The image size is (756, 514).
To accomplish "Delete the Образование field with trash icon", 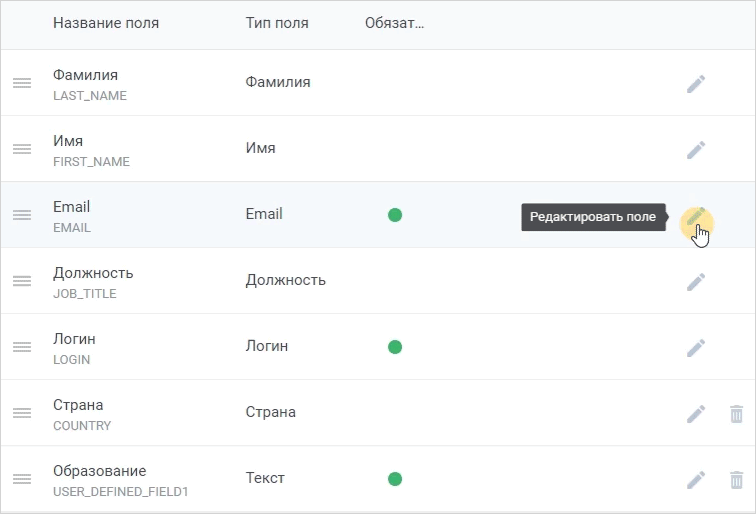I will tap(736, 480).
